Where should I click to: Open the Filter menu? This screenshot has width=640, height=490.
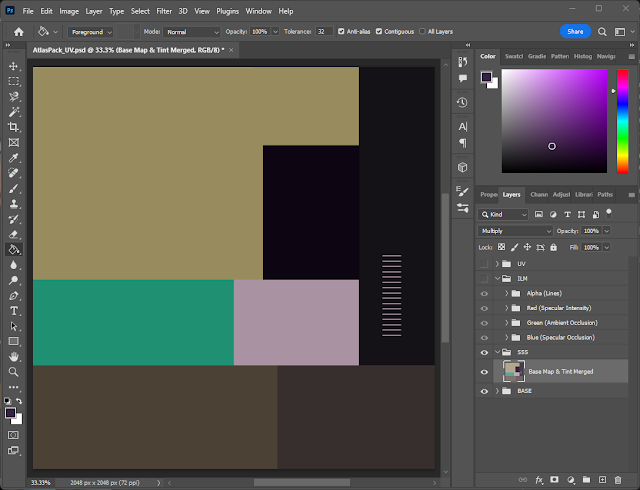tap(164, 11)
